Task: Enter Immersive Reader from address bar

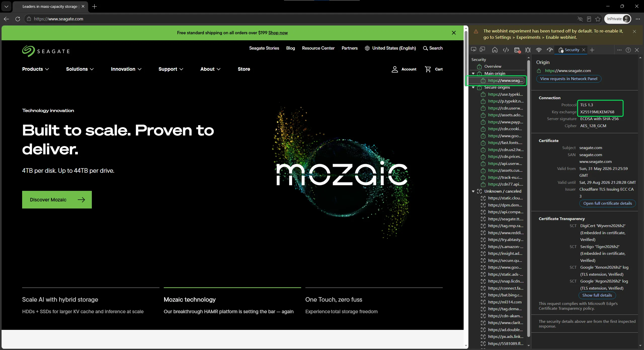Action: (x=589, y=19)
